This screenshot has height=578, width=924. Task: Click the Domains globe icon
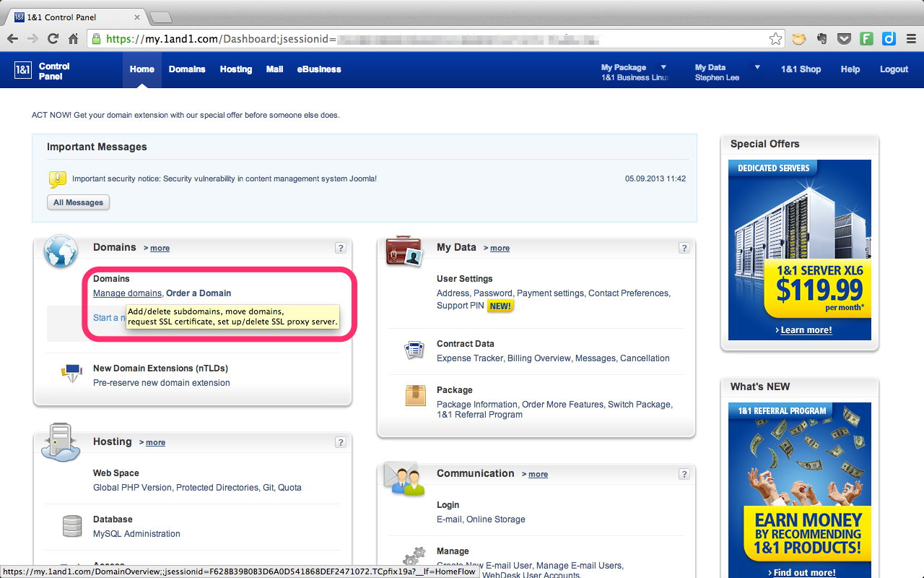click(61, 251)
